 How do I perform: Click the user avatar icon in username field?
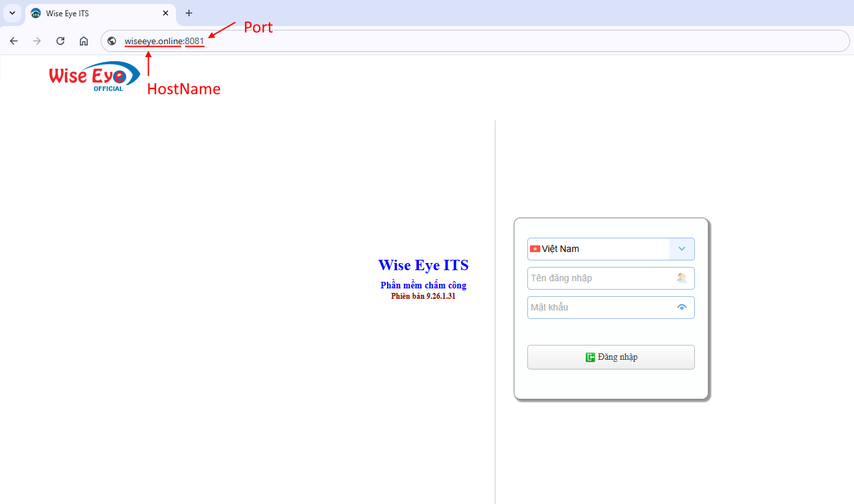tap(681, 278)
